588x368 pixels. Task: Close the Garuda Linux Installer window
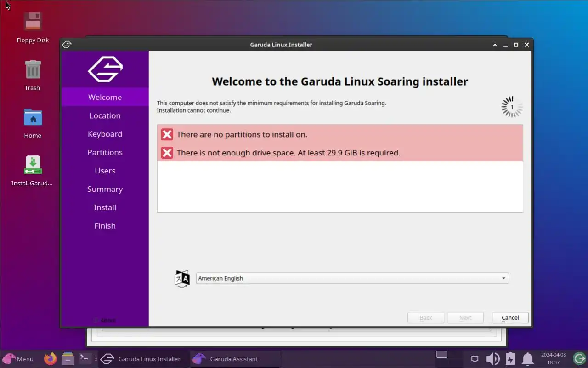click(527, 45)
